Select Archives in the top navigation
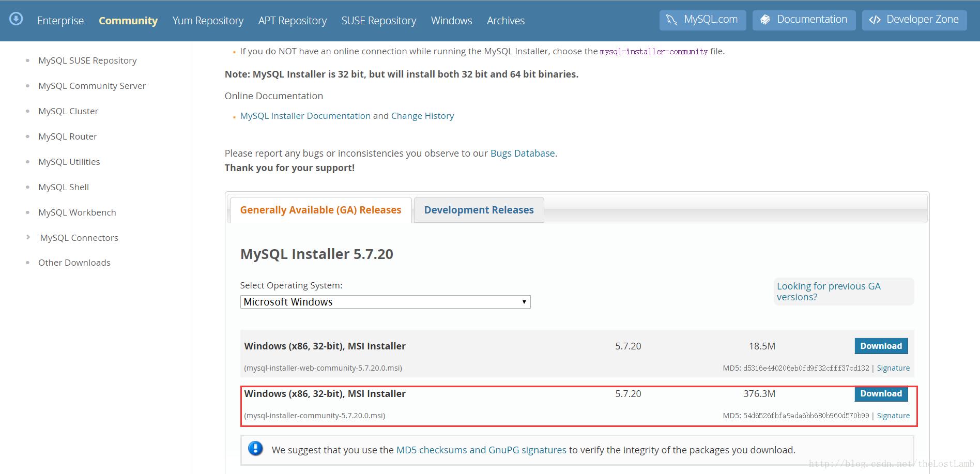This screenshot has width=980, height=474. 506,20
